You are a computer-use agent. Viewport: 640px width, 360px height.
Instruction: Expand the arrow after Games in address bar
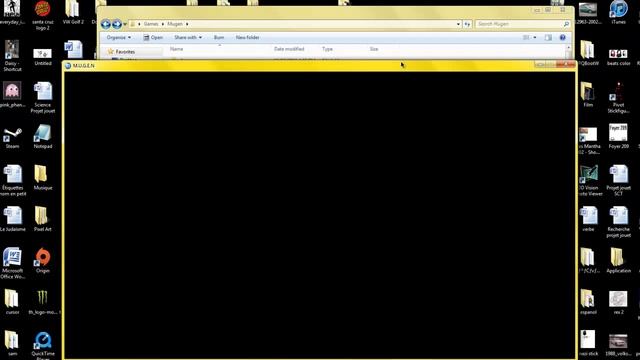162,24
